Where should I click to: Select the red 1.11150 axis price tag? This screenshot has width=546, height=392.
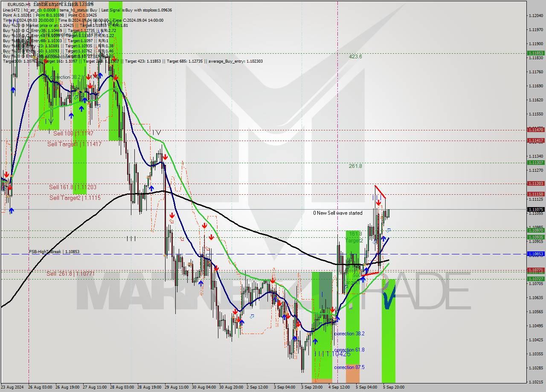tap(536, 194)
